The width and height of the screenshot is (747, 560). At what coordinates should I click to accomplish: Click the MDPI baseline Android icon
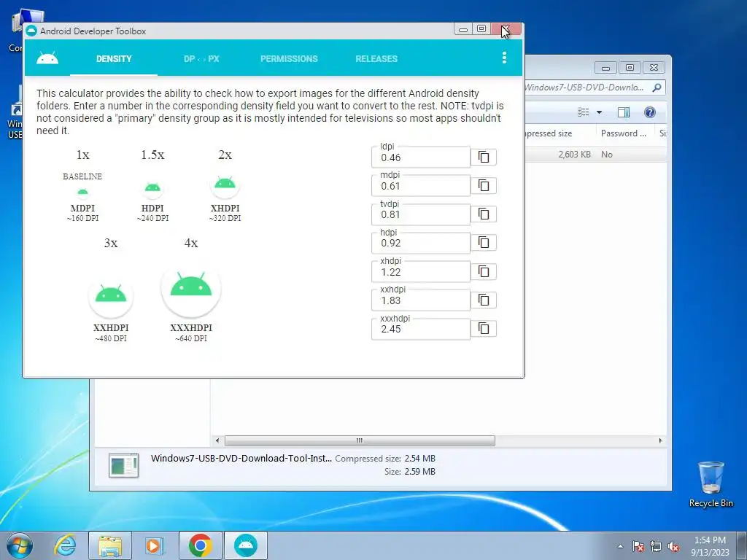pyautogui.click(x=82, y=192)
